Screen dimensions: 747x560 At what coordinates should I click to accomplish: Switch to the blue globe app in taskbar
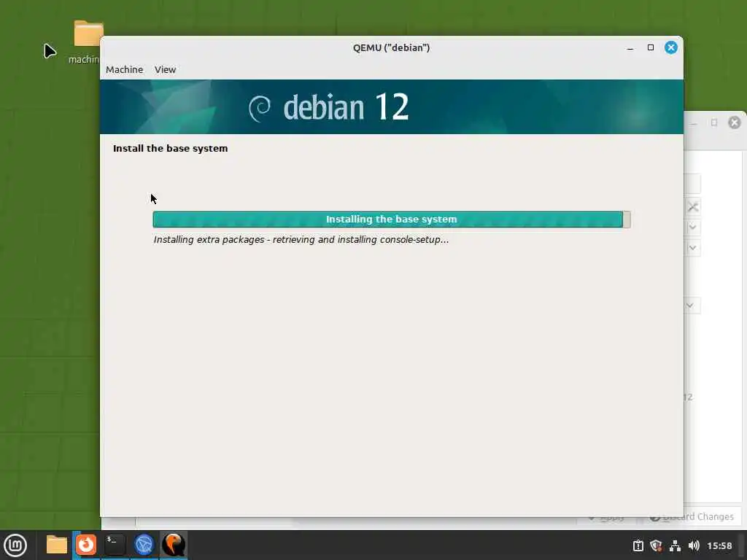tap(144, 545)
